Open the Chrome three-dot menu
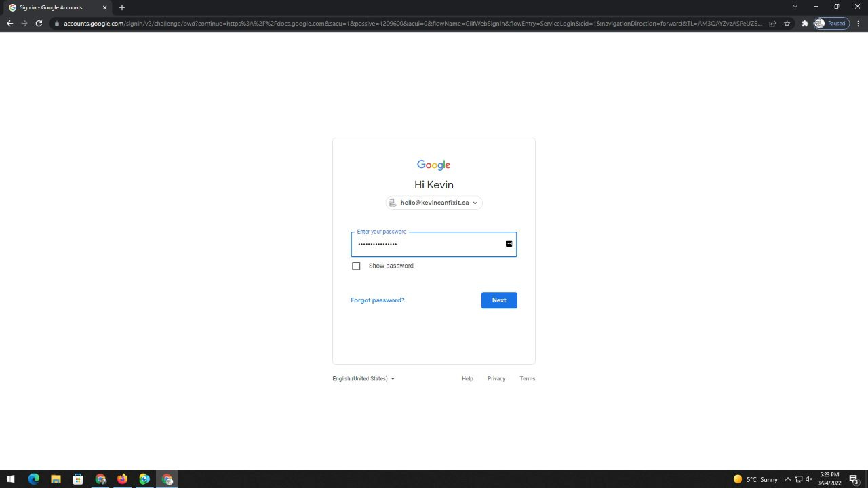Image resolution: width=868 pixels, height=488 pixels. pyautogui.click(x=859, y=23)
